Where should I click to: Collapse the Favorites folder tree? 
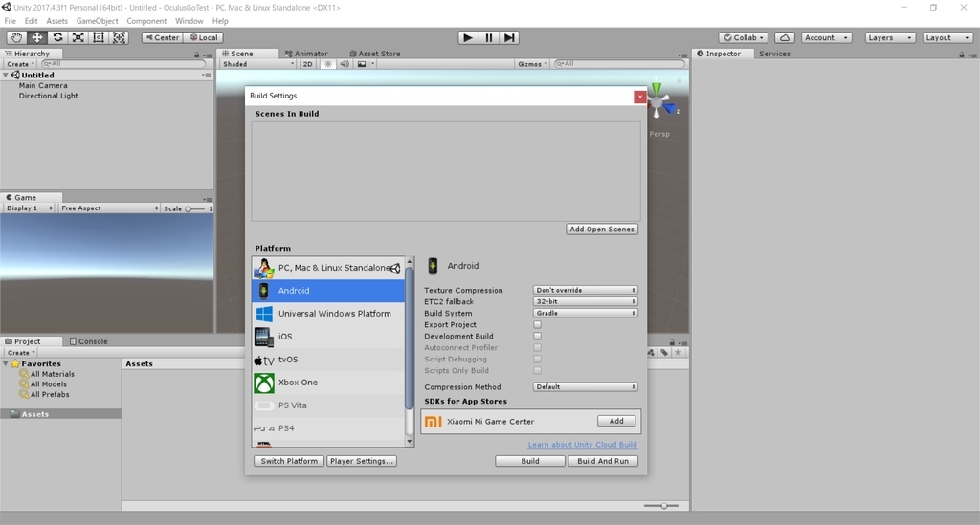click(x=6, y=364)
